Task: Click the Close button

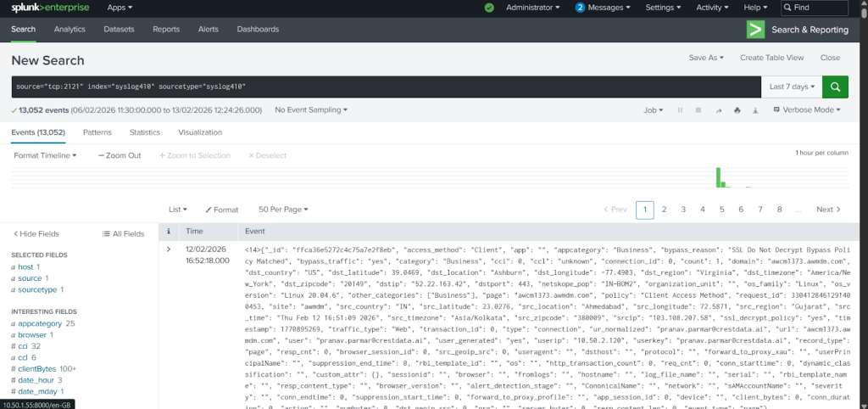Action: click(830, 58)
